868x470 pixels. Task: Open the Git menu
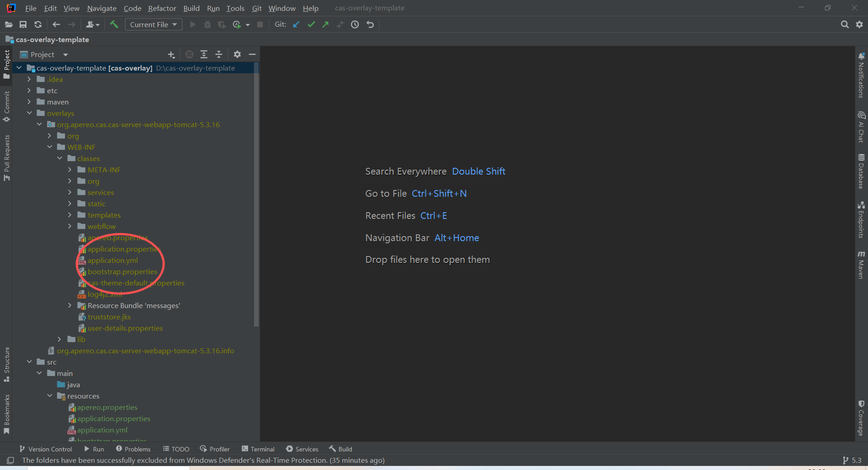[257, 8]
